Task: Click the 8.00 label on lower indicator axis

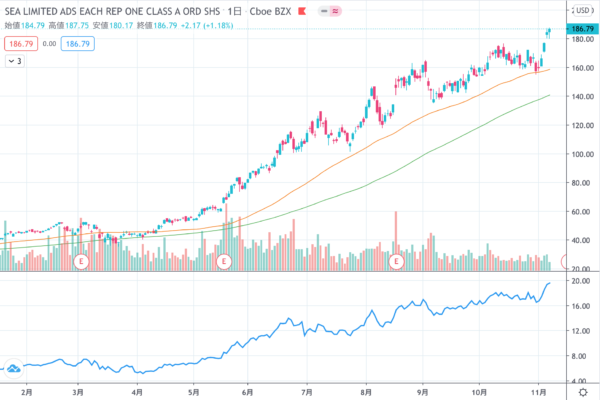Action: coord(579,356)
